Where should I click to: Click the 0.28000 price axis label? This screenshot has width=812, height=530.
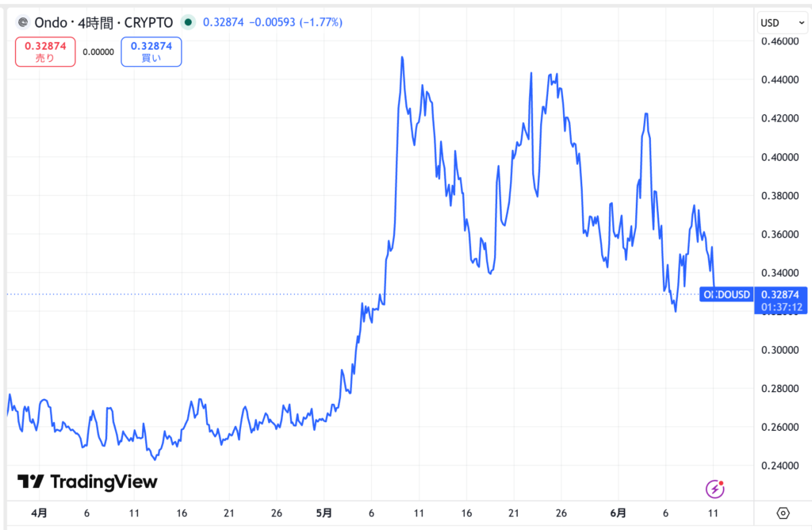pos(780,389)
